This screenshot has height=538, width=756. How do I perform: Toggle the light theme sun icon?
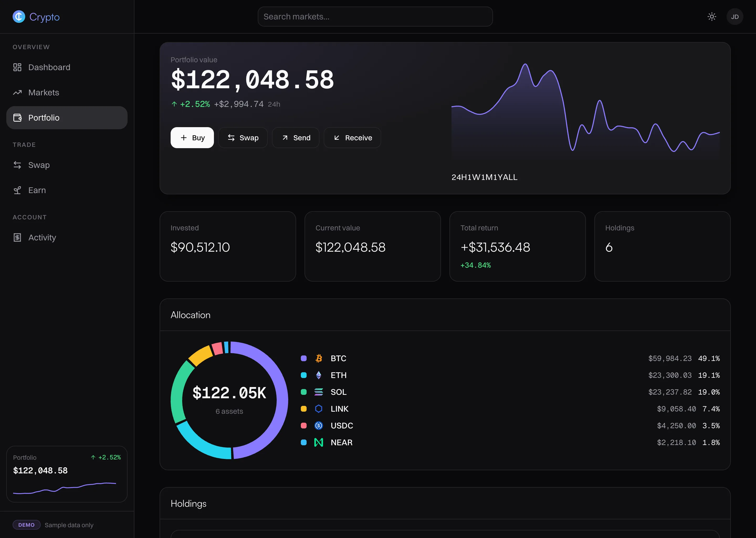coord(712,17)
